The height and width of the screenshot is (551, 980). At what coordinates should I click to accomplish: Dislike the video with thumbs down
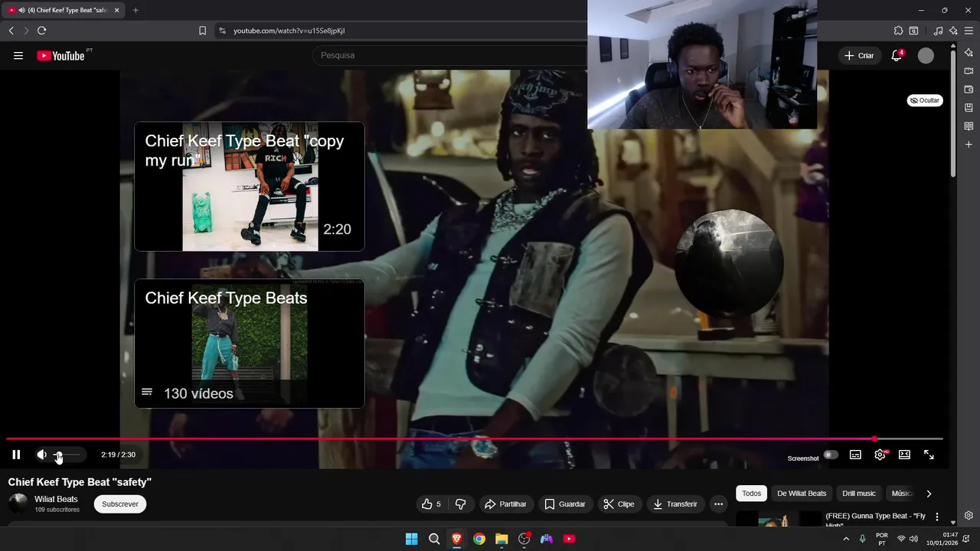pos(460,504)
